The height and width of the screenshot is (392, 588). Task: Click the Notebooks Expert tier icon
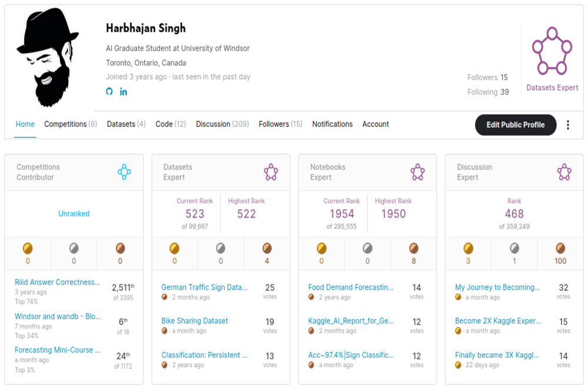[x=417, y=172]
